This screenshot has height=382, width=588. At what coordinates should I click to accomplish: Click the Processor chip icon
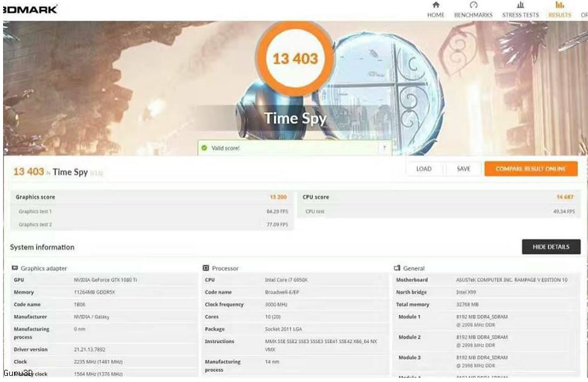[x=206, y=268]
